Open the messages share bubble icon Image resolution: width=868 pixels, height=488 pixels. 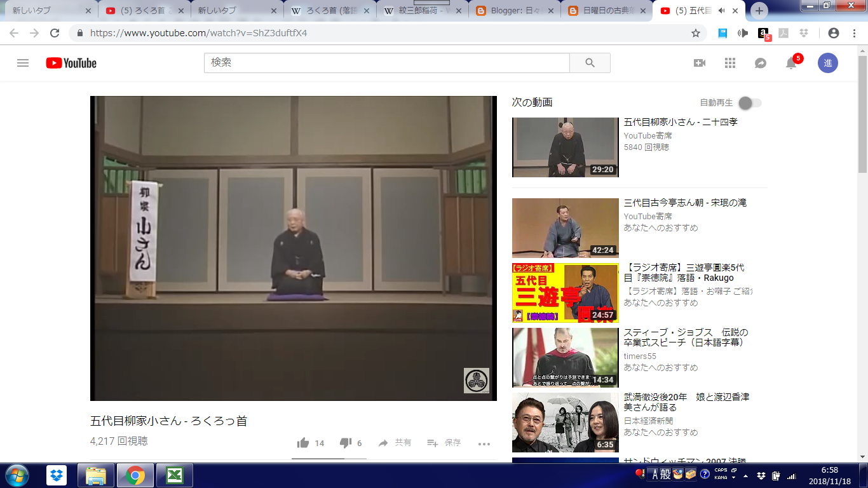(761, 63)
